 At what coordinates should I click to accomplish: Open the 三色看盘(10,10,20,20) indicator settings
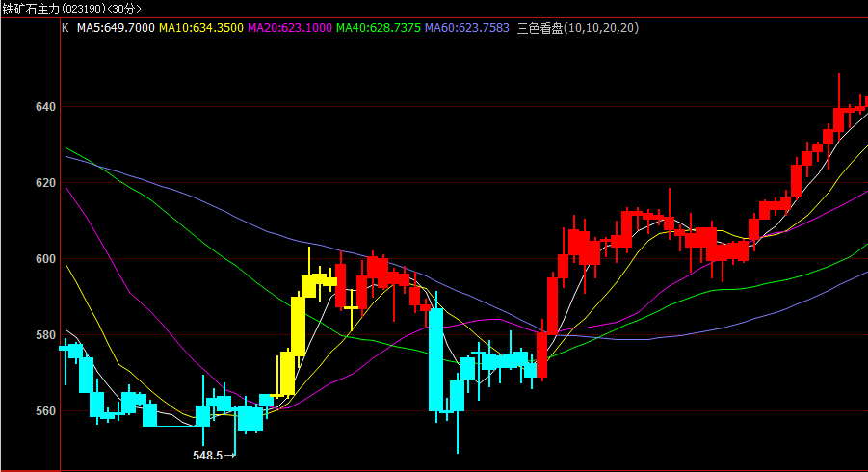[577, 28]
